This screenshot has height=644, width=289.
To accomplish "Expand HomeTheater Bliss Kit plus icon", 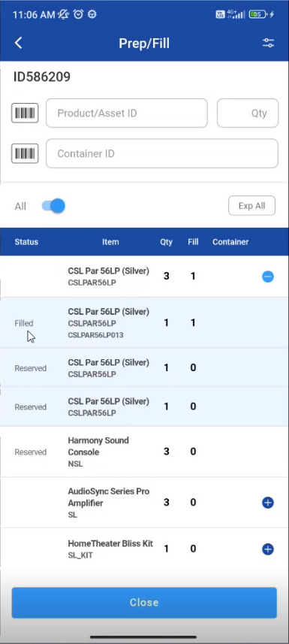I will [268, 549].
